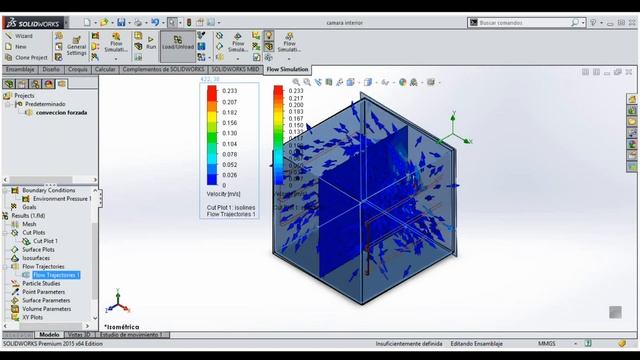Select XY Plots item
Viewport: 640px width, 360px height.
click(x=32, y=318)
